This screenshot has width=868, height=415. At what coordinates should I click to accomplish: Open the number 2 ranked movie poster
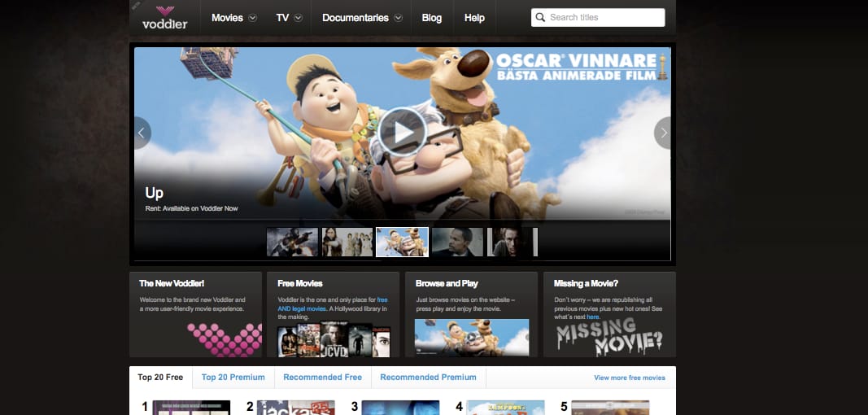click(x=295, y=408)
